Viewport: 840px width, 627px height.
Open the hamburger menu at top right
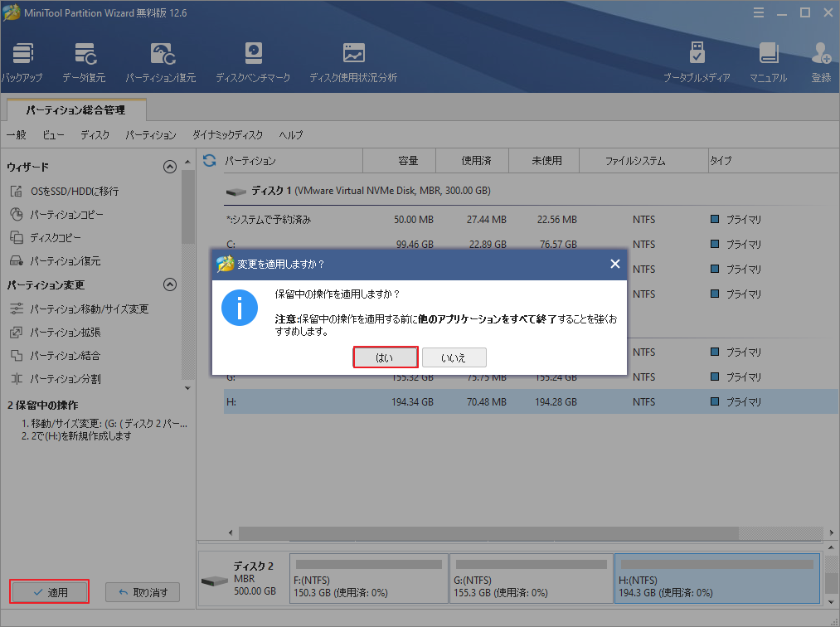[x=760, y=12]
